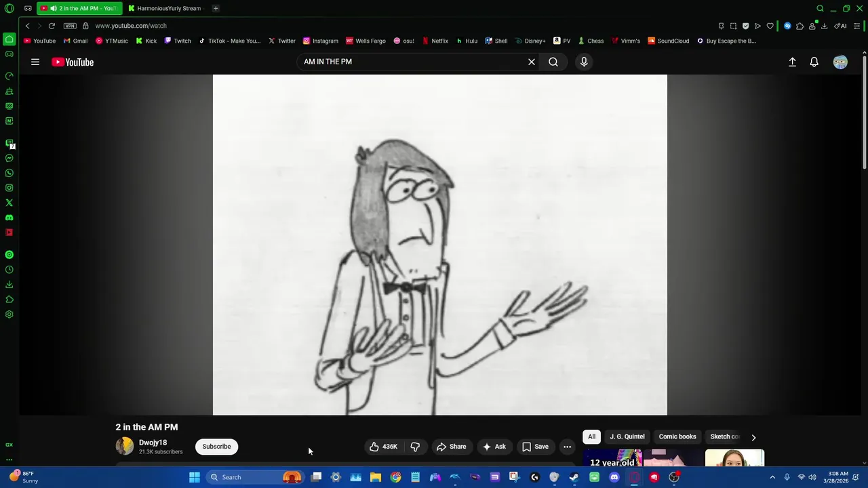Open X Twitter in the Opera sidebar
This screenshot has width=868, height=488.
[9, 203]
